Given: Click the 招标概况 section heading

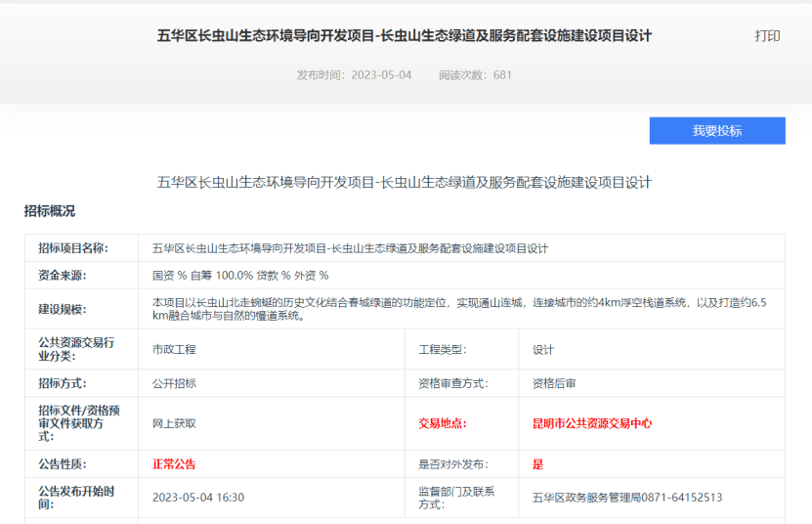Looking at the screenshot, I should tap(50, 211).
